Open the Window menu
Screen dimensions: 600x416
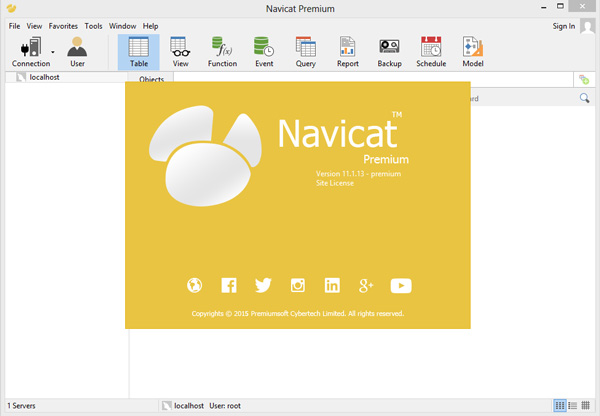coord(122,26)
